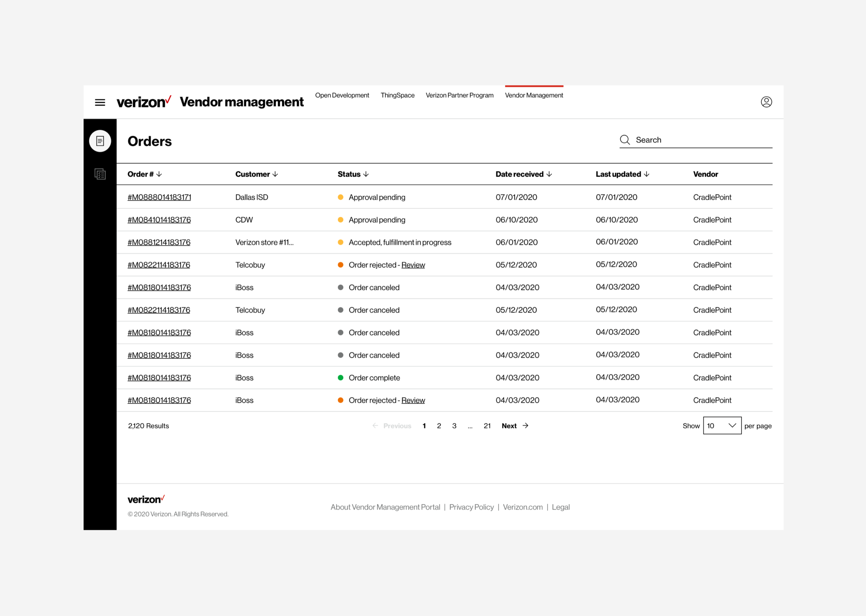Jump to page 2 of results
Image resolution: width=866 pixels, height=616 pixels.
(x=439, y=425)
